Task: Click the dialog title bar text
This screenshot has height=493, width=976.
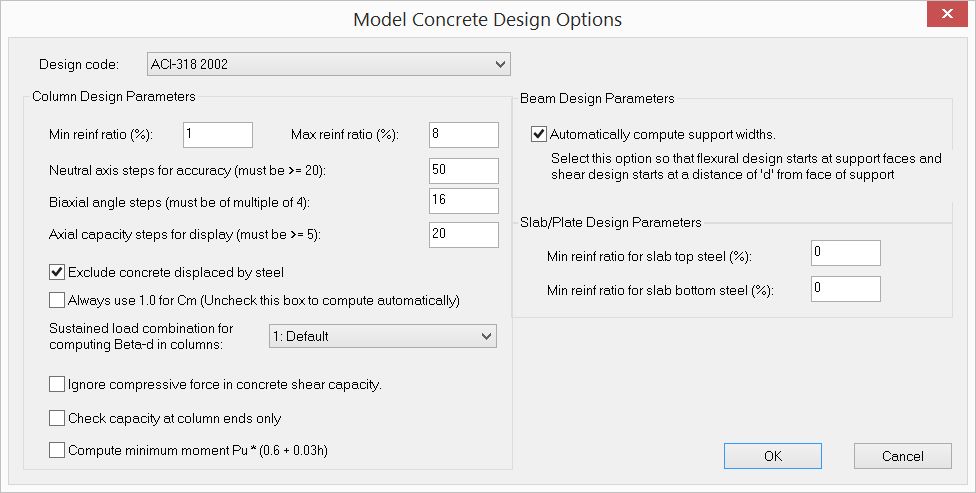Action: tap(487, 19)
